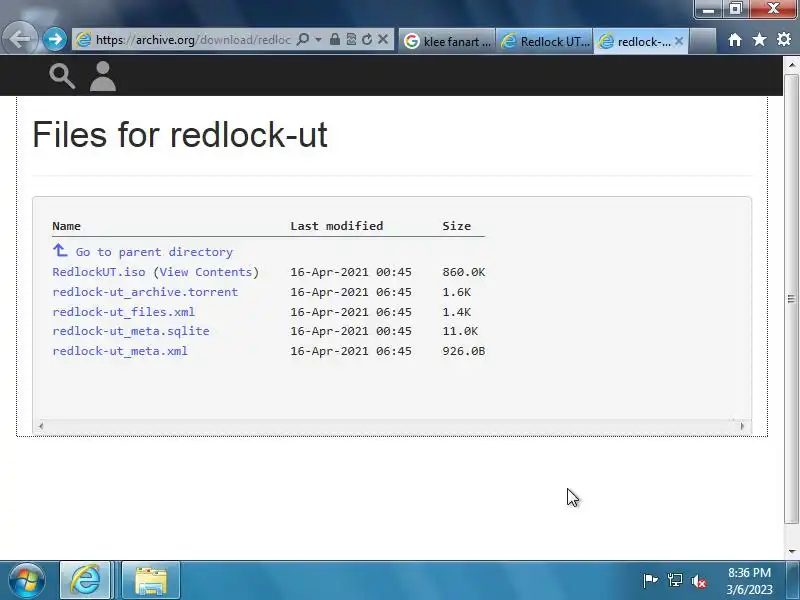Open redlock-ut_archive.torrent link
800x600 pixels.
145,292
